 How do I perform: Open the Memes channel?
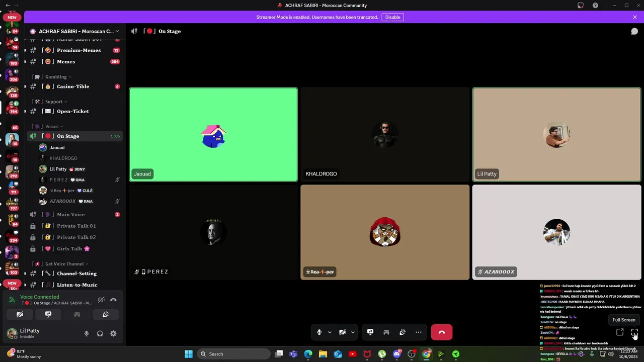click(x=74, y=61)
